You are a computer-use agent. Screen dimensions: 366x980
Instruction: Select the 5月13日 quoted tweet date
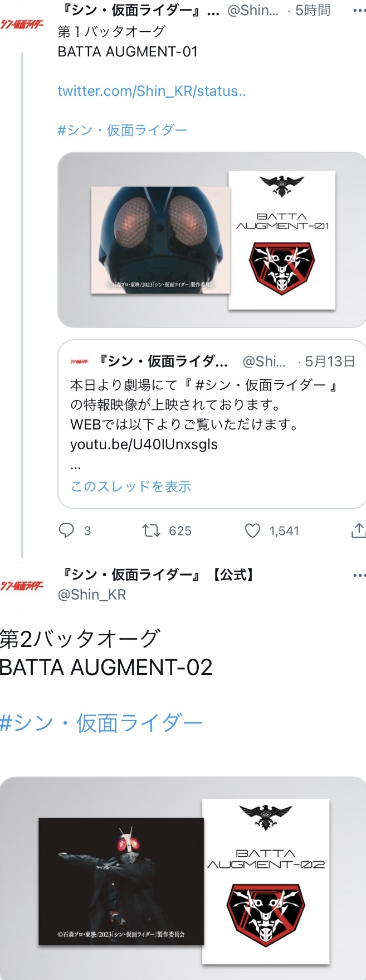tap(330, 361)
